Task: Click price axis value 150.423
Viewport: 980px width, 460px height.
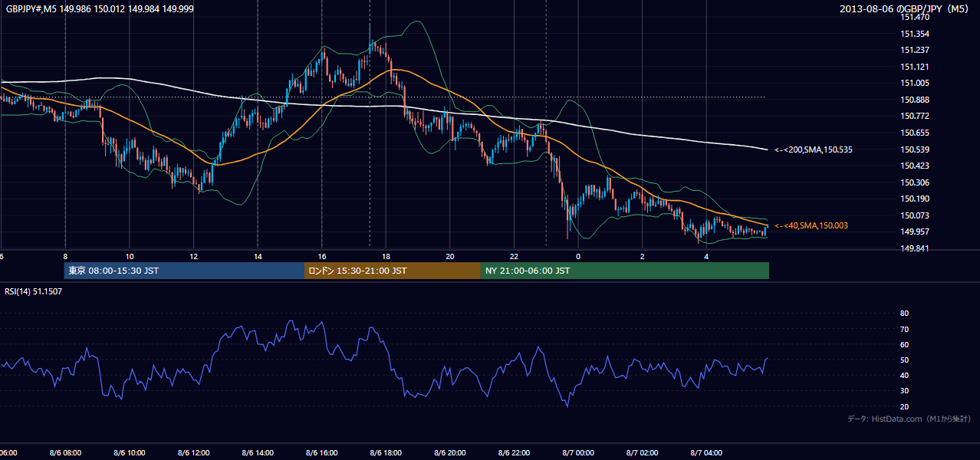Action: [916, 166]
